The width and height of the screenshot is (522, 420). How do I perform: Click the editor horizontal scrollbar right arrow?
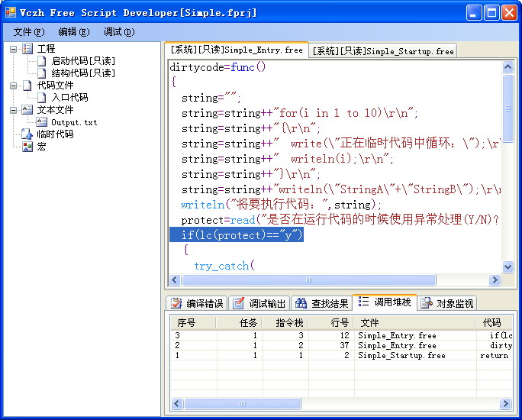(494, 280)
